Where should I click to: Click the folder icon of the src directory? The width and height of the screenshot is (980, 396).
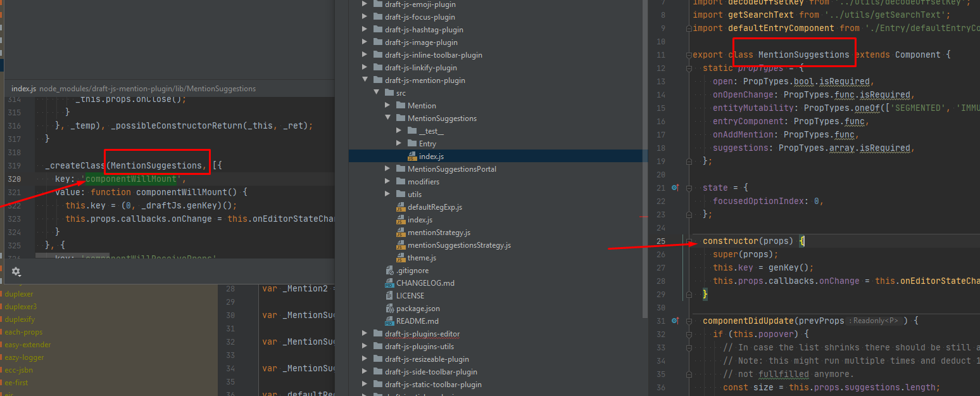click(x=388, y=93)
